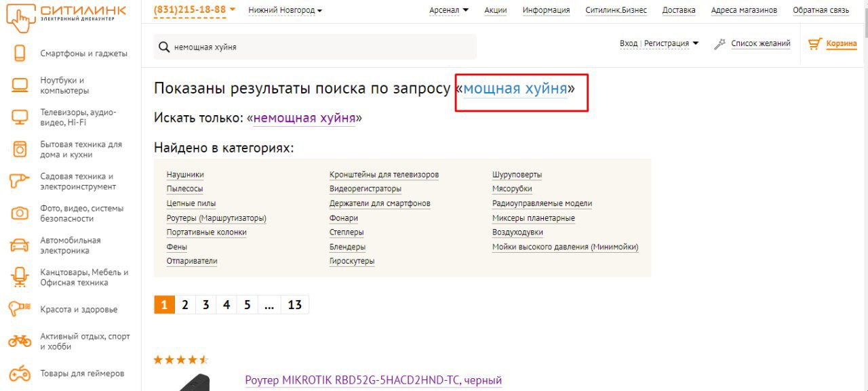Open Роутер MIKROTIK RBD52G-5HACD2HND-TC product link

[373, 380]
